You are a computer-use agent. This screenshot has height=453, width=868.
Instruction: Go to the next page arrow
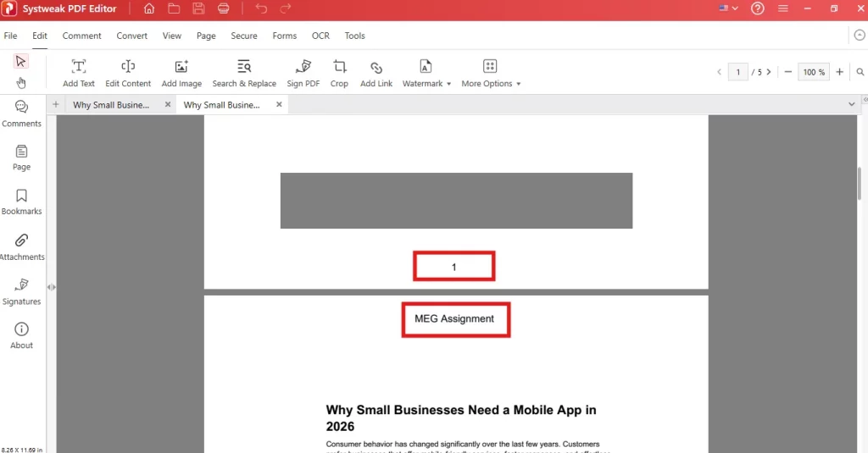tap(769, 72)
